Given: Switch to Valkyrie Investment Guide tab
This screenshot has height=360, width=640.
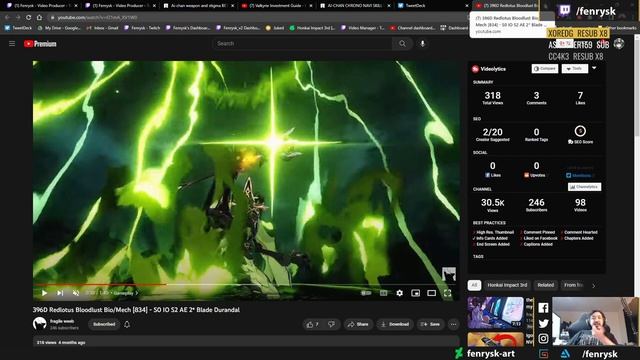Looking at the screenshot, I should point(277,6).
